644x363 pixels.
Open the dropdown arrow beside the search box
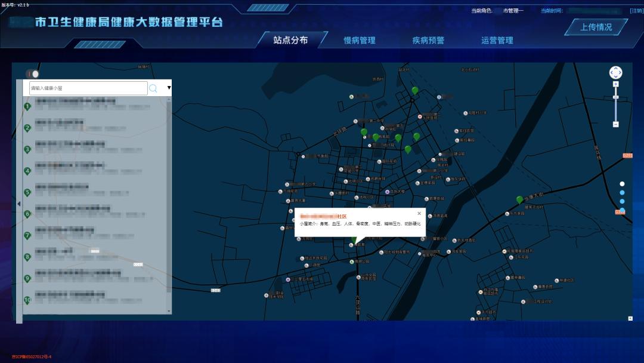click(169, 88)
